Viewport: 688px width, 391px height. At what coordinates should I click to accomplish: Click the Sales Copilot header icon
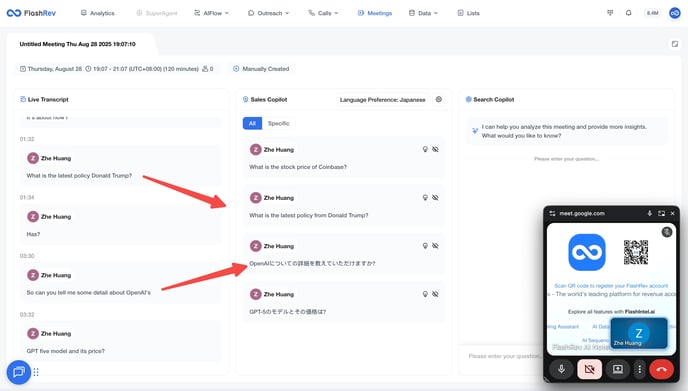coord(246,99)
